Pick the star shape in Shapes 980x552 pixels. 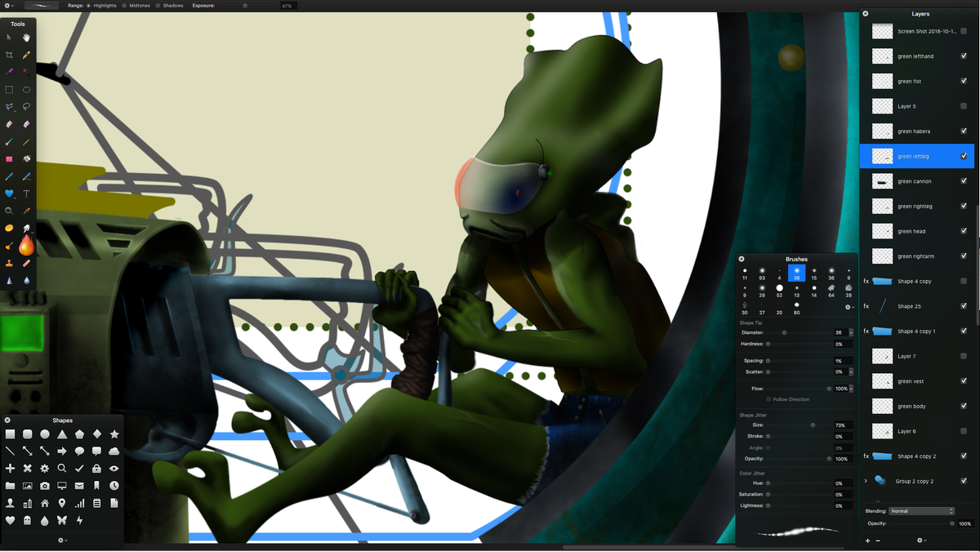(x=114, y=434)
